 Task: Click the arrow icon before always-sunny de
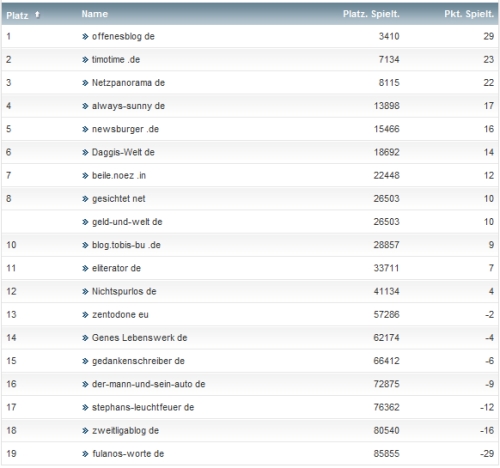point(85,106)
